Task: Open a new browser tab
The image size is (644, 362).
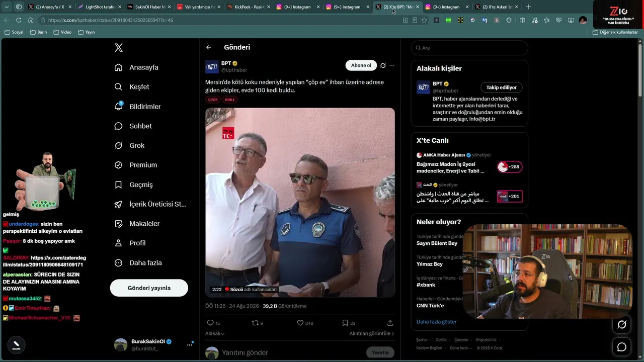Action: click(528, 7)
